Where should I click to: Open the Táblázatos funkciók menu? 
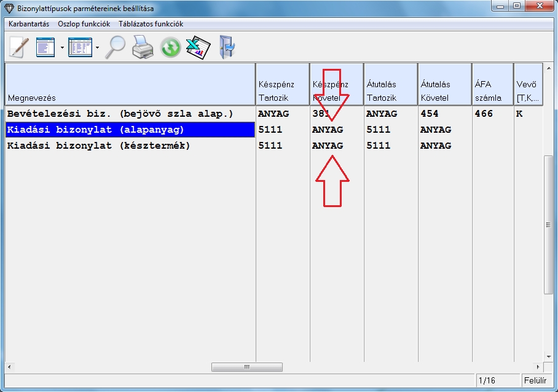(151, 24)
